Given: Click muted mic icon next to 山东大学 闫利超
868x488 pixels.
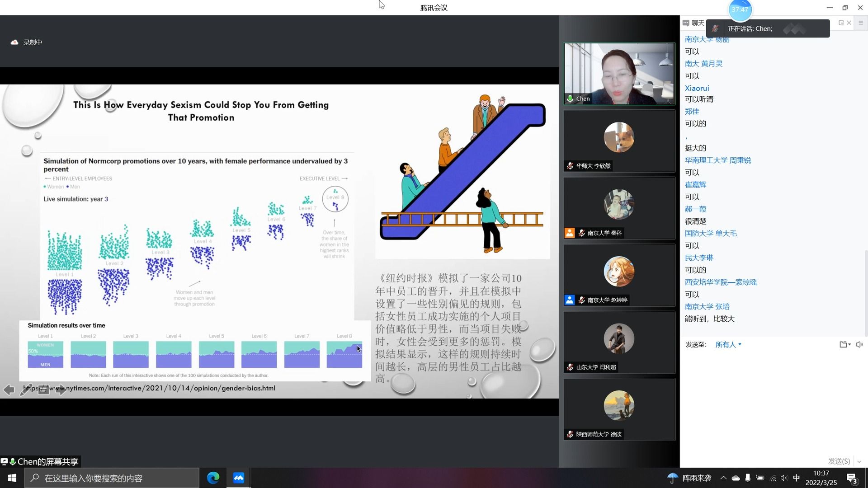Looking at the screenshot, I should pos(570,367).
